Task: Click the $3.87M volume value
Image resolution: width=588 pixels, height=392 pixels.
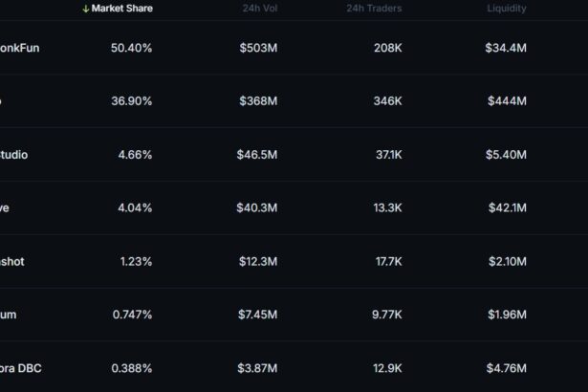Action: [257, 368]
